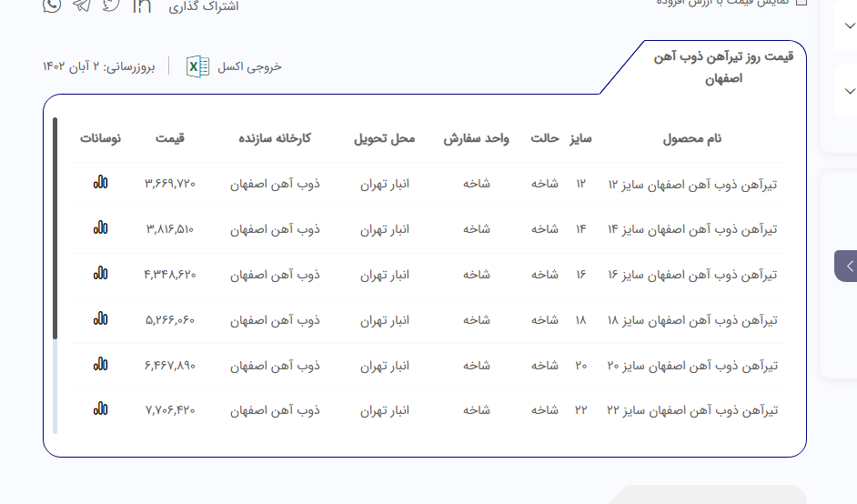Click the green Excel export icon

(x=197, y=66)
